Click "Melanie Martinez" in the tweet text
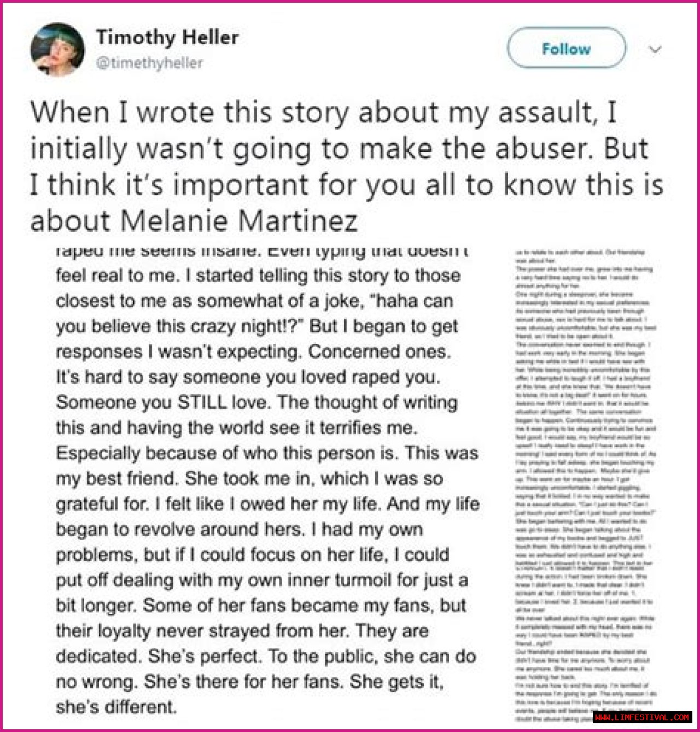This screenshot has height=732, width=700. (239, 221)
